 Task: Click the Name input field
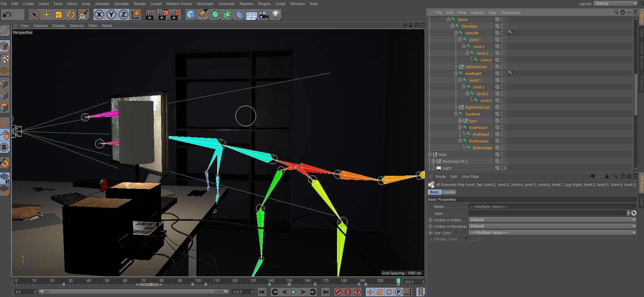pos(552,207)
